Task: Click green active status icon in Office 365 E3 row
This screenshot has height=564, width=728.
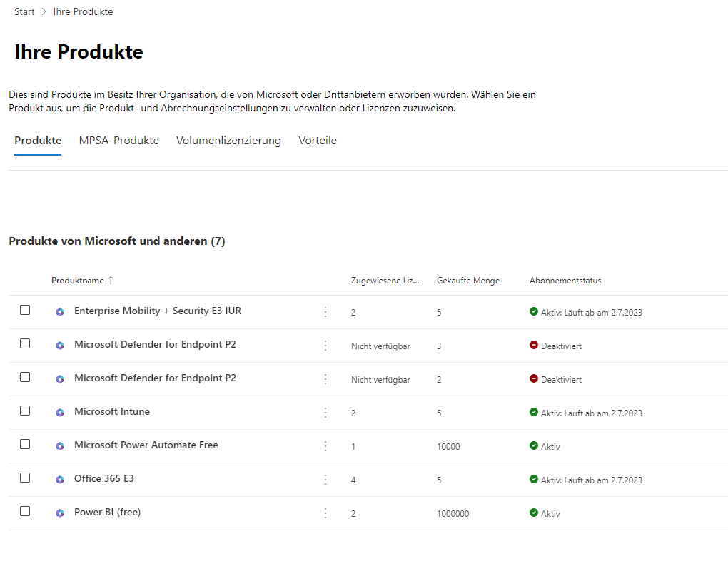Action: pos(533,478)
